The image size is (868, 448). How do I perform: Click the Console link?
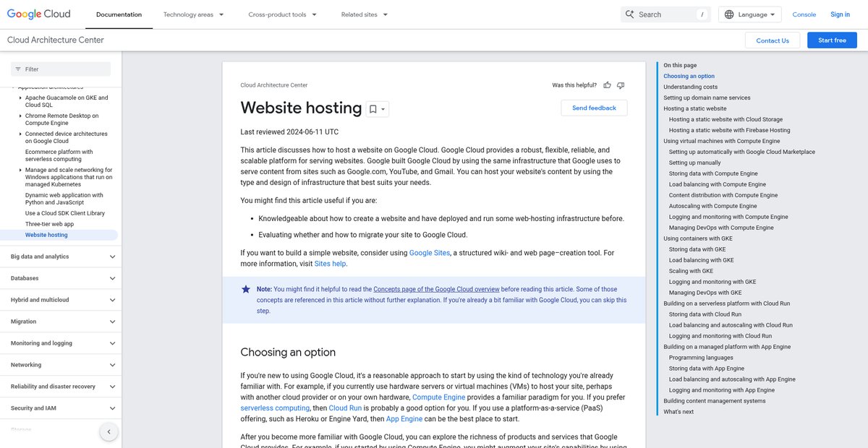(x=804, y=14)
